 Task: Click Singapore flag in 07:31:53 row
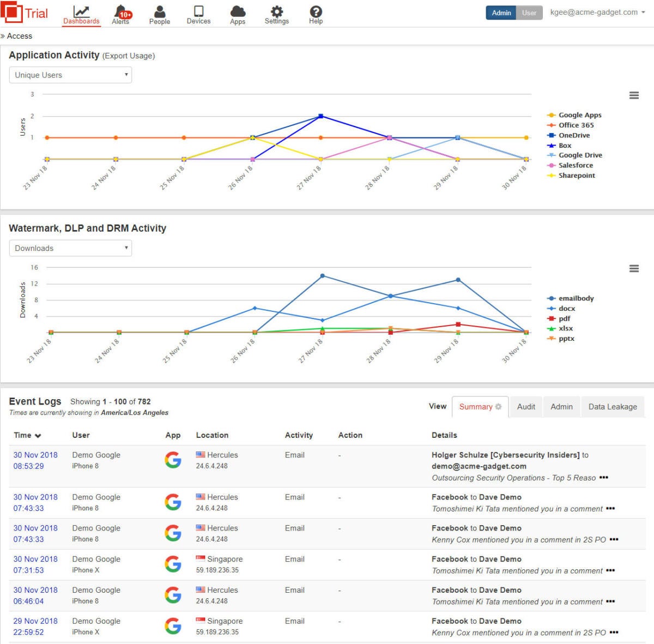pos(201,559)
